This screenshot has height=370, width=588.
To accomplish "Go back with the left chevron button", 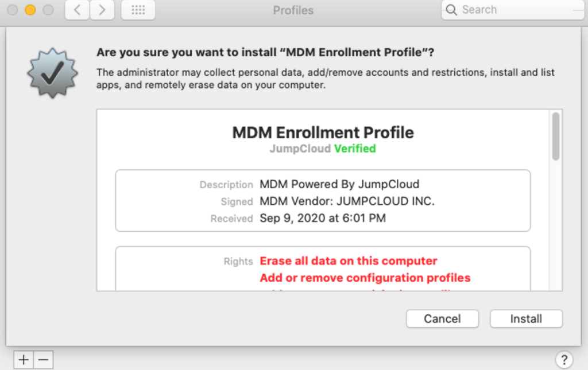I will click(77, 10).
